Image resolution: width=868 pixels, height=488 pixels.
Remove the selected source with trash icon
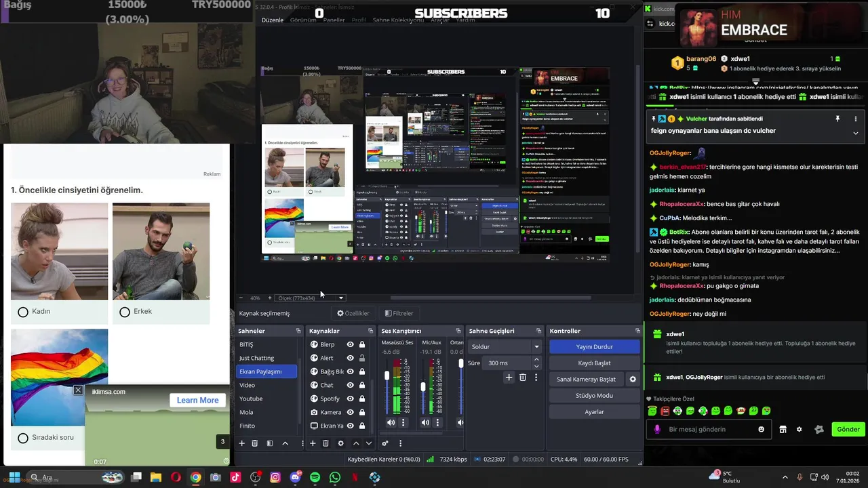(325, 443)
